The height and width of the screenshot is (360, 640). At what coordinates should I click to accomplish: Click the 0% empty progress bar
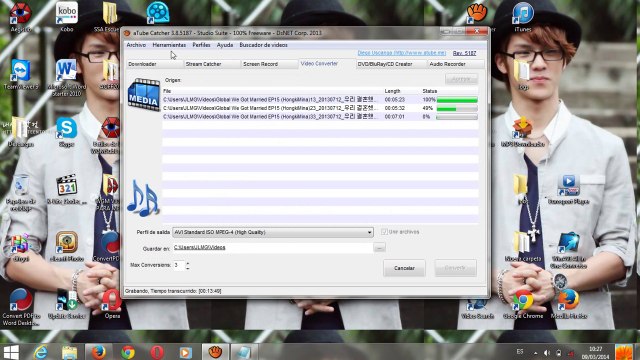tap(457, 117)
